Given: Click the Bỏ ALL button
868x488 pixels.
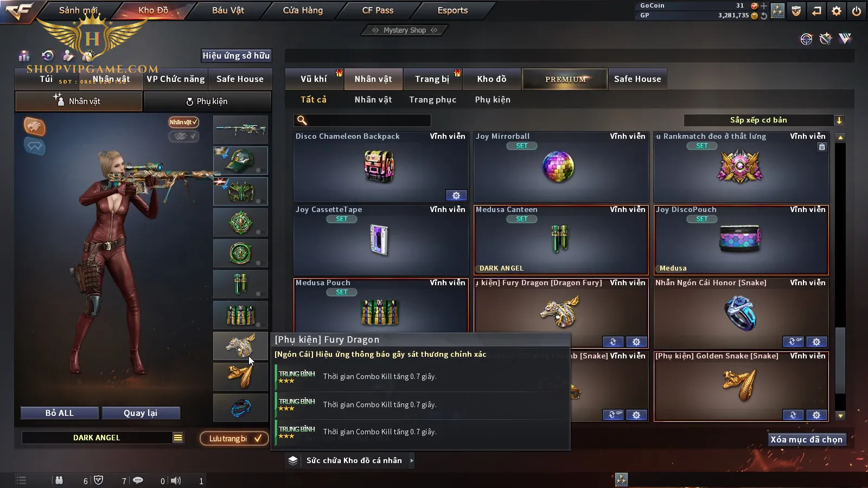Looking at the screenshot, I should (60, 413).
